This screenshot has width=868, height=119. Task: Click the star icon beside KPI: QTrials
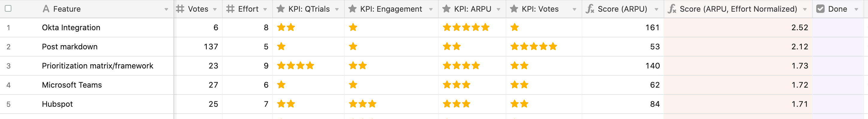(x=280, y=9)
